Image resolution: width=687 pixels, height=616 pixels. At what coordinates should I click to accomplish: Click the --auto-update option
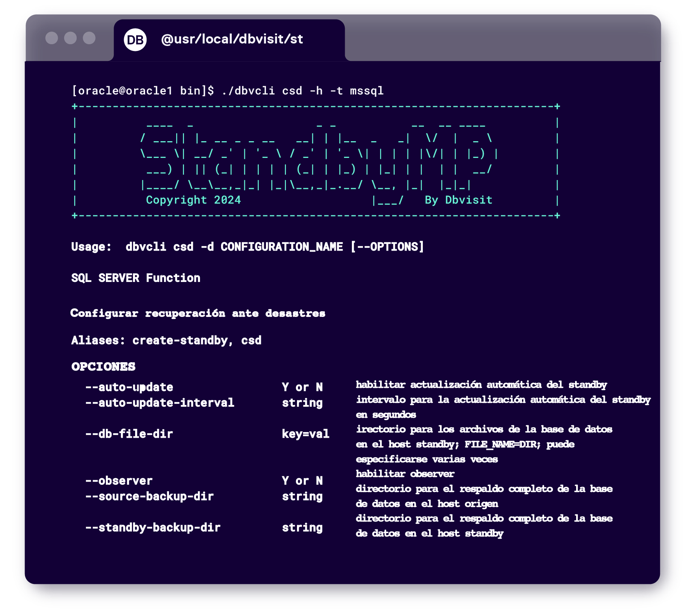pyautogui.click(x=129, y=387)
